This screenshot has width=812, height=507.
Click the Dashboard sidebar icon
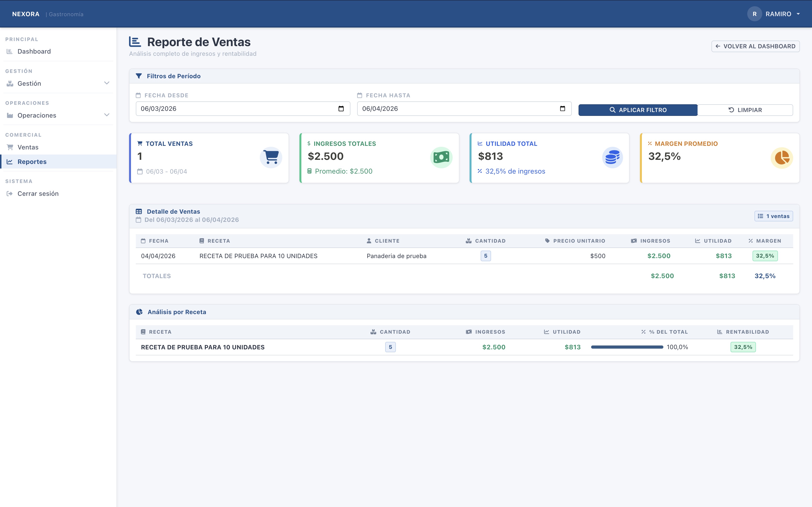9,51
